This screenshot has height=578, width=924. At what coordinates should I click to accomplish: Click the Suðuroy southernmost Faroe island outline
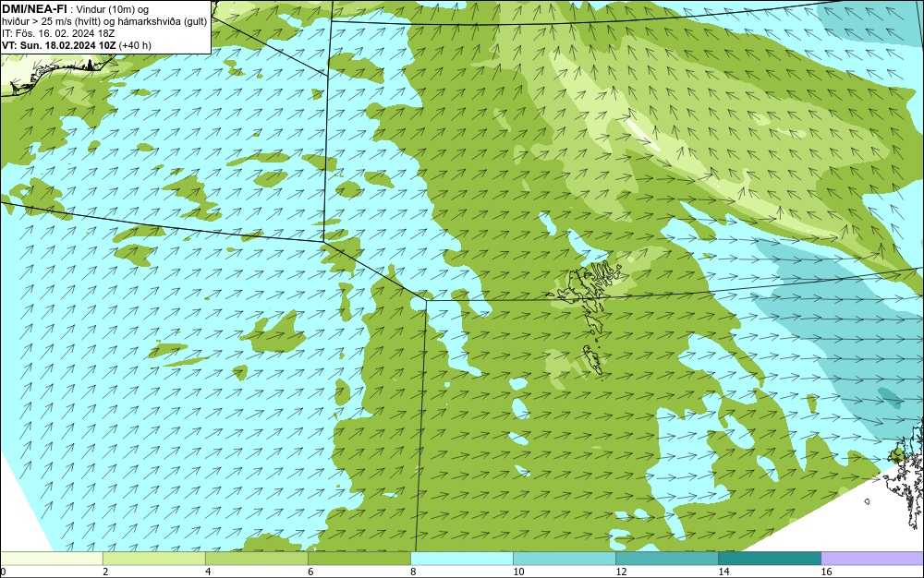pyautogui.click(x=593, y=360)
